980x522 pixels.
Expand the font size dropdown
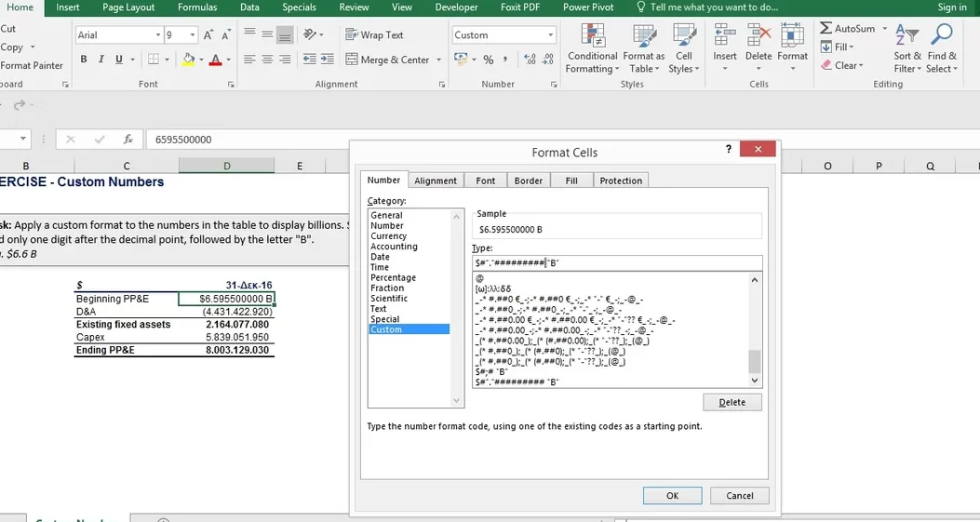(x=193, y=35)
